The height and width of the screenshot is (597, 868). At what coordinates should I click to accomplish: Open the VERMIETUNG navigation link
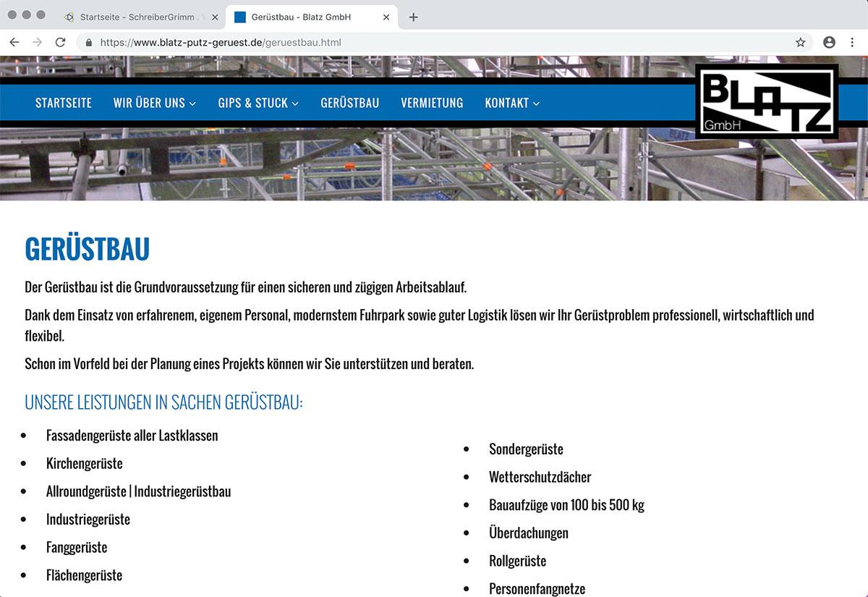click(x=432, y=103)
